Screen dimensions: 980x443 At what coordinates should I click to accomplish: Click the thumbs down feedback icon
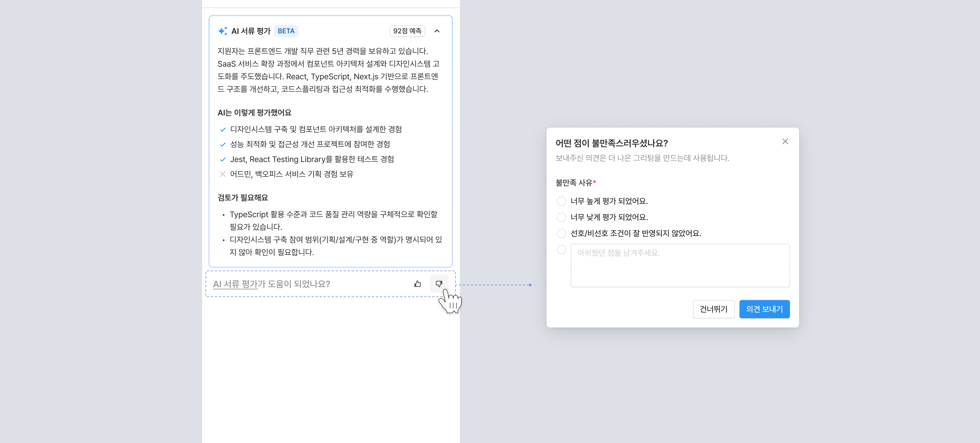[x=439, y=284]
